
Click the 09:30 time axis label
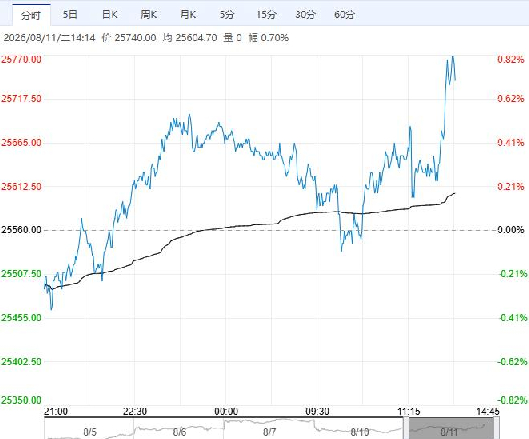pos(317,411)
